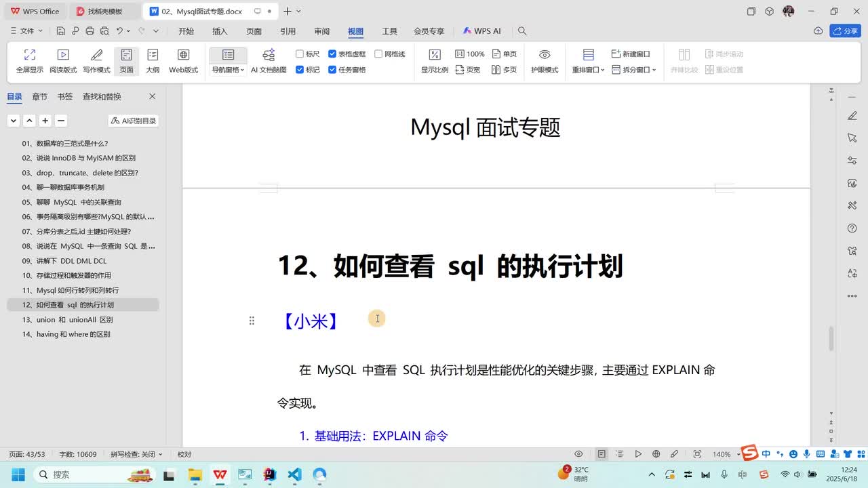Set zoom to 100% in ribbon
868x488 pixels.
pyautogui.click(x=469, y=54)
